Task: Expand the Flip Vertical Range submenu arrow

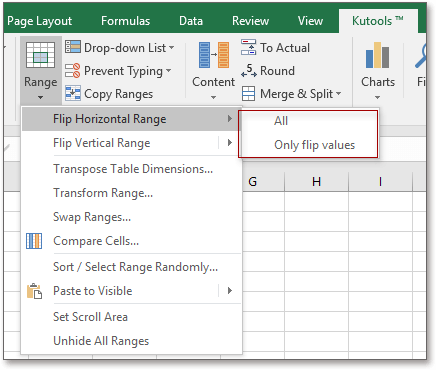Action: point(230,143)
